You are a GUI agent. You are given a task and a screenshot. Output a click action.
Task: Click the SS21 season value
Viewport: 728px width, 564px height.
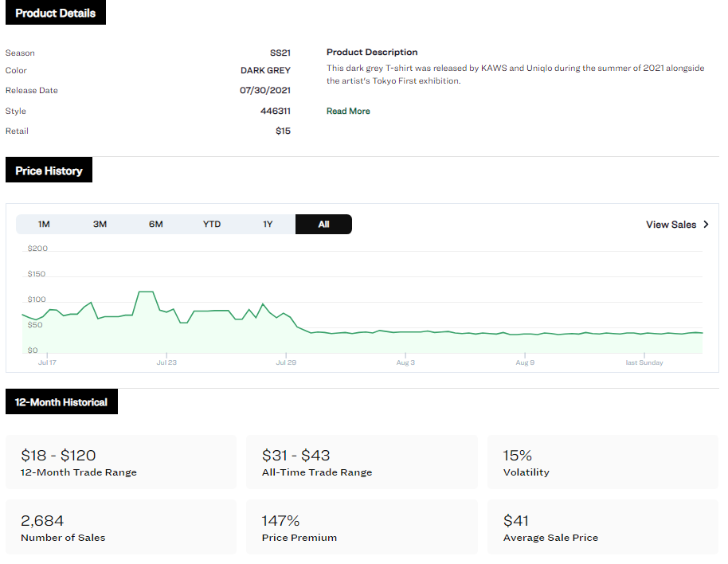[280, 53]
